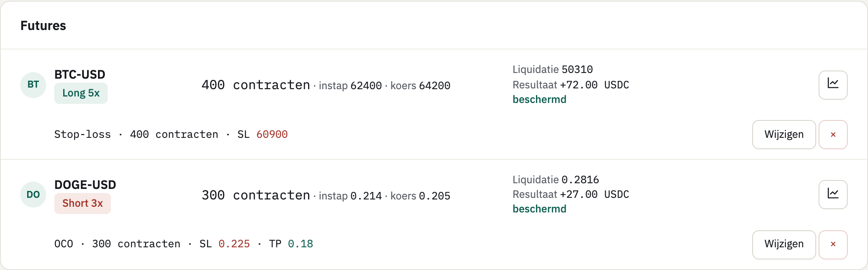Click Wijzigen for the DOGE OCO order
The height and width of the screenshot is (270, 868).
click(x=784, y=244)
